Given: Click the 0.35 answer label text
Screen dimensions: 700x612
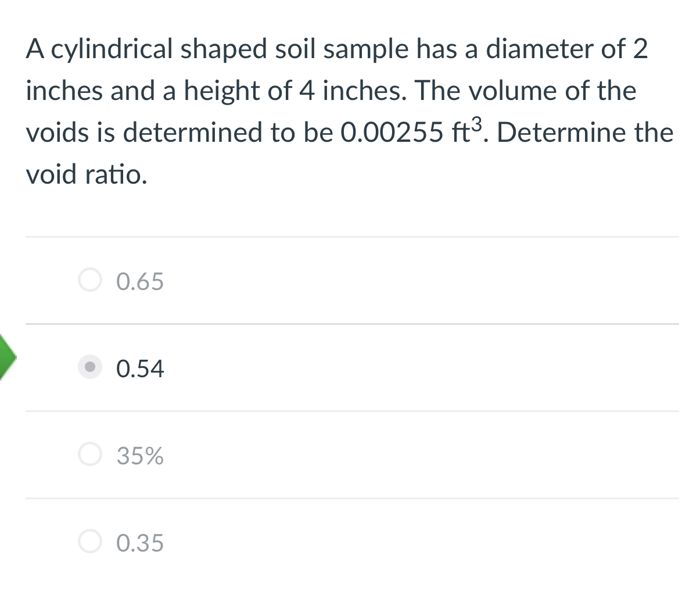Looking at the screenshot, I should pyautogui.click(x=139, y=542).
